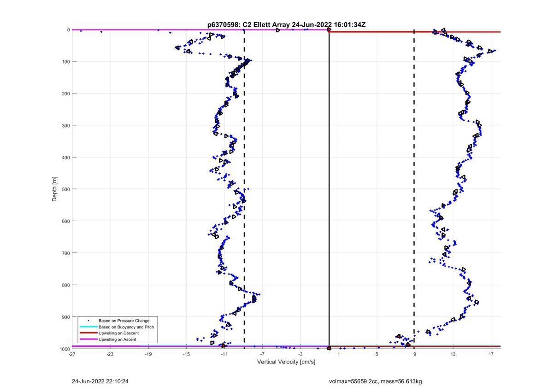
Task: Click the depth tick label '200'
Action: [x=65, y=94]
